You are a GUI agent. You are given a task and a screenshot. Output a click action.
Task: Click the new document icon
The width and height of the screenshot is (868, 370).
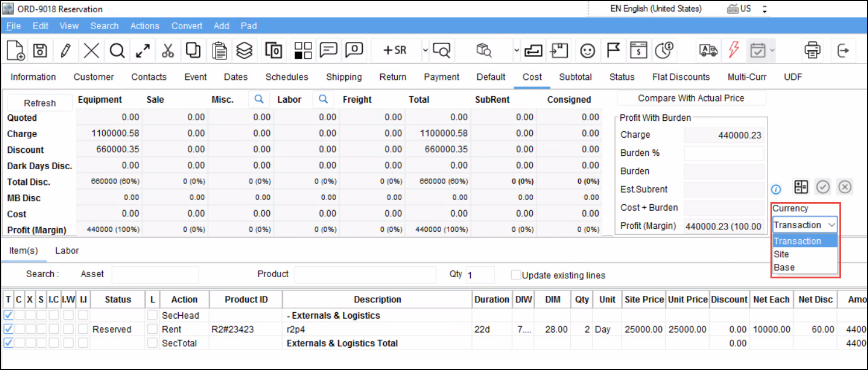(x=16, y=51)
